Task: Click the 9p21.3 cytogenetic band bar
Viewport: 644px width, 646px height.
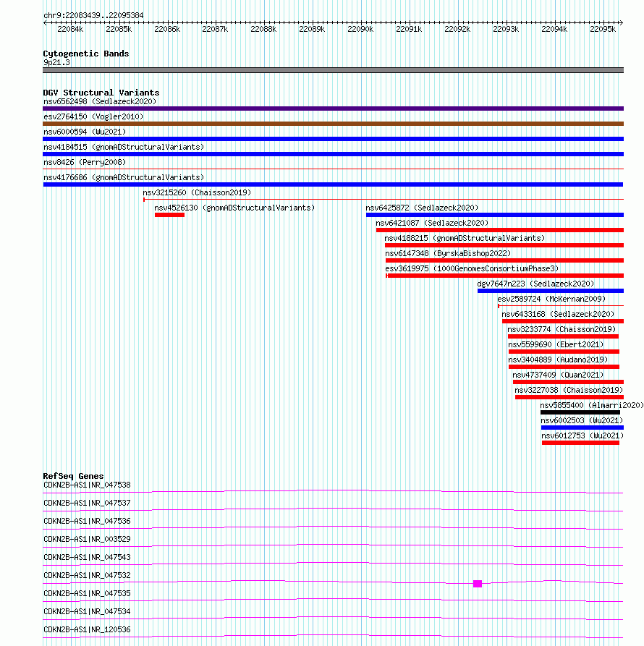Action: [333, 70]
